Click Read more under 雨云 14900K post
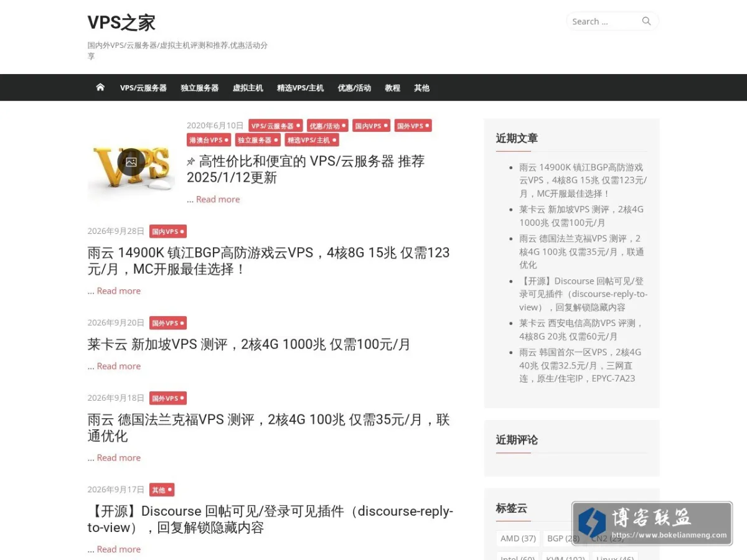747x560 pixels. click(x=118, y=291)
